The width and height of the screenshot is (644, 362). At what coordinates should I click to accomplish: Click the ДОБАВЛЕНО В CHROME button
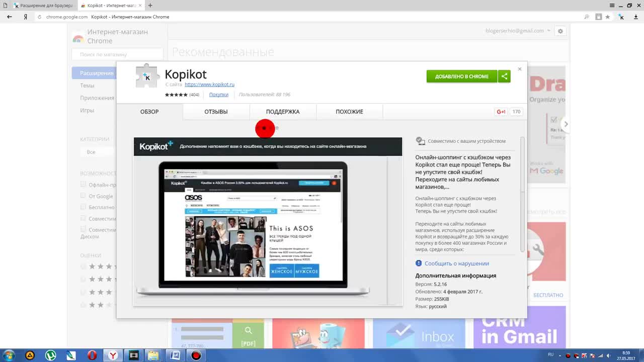462,76
